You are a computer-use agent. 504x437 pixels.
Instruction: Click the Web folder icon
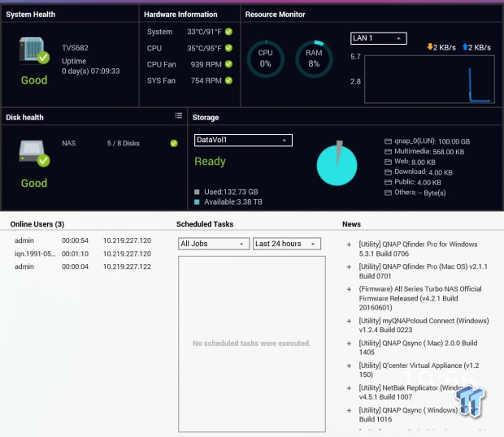[388, 162]
